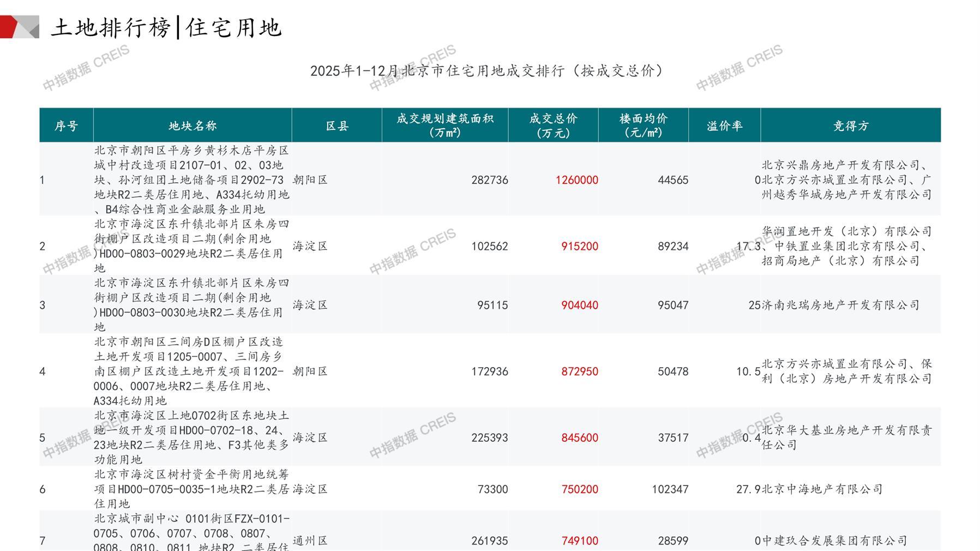
Task: Click the floor price value 102347
Action: tap(670, 489)
